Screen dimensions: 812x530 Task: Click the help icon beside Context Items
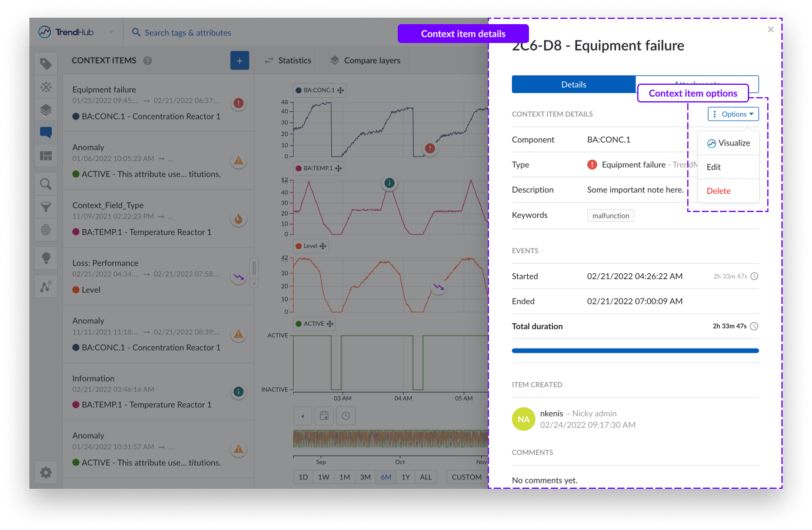148,61
